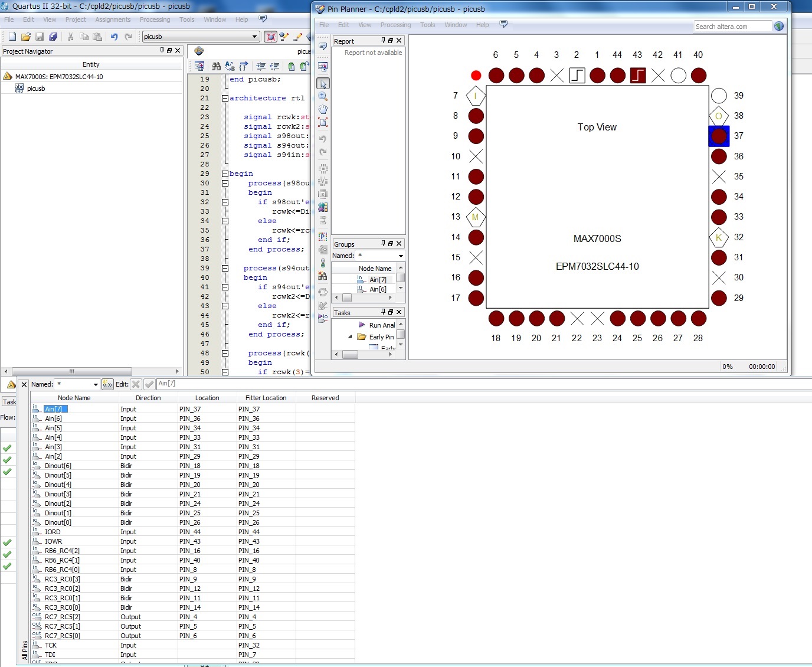This screenshot has width=812, height=667.
Task: Open the Processing menu in Pin Planner
Action: click(x=395, y=25)
